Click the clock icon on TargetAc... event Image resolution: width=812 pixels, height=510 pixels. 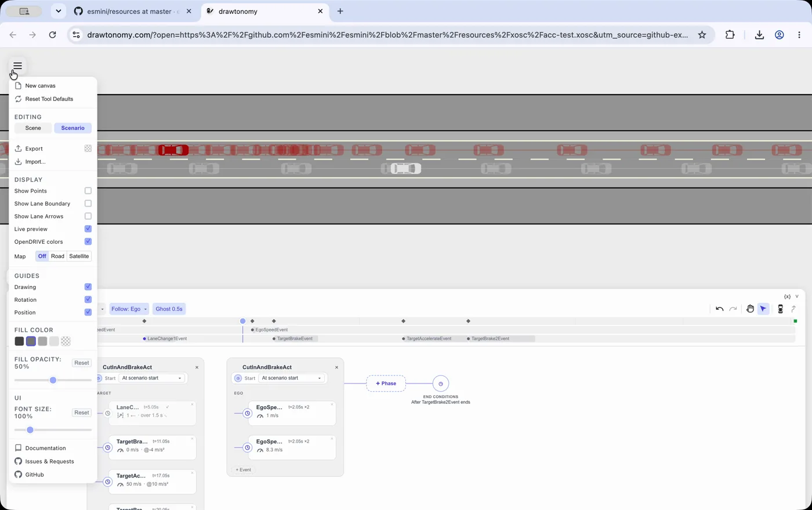tap(108, 482)
